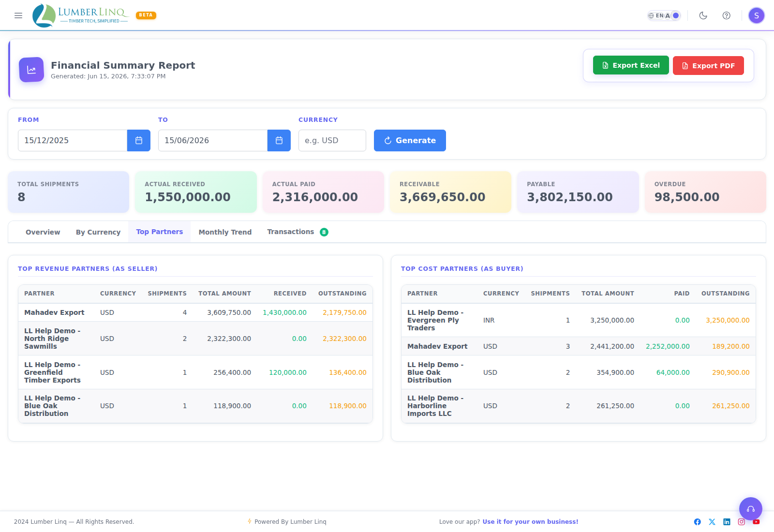774x532 pixels.
Task: Click the Actual Received summary card
Action: coord(196,192)
